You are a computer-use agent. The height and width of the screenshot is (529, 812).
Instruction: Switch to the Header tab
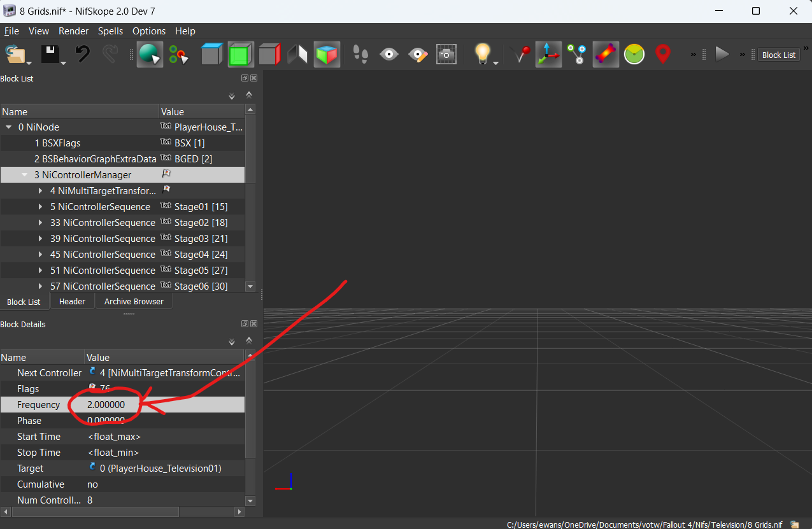tap(72, 302)
